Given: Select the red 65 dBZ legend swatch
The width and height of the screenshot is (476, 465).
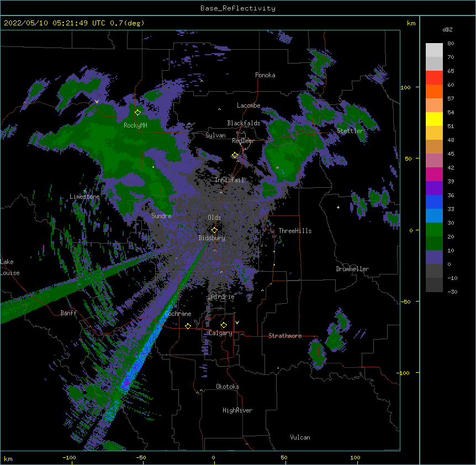Looking at the screenshot, I should 434,78.
